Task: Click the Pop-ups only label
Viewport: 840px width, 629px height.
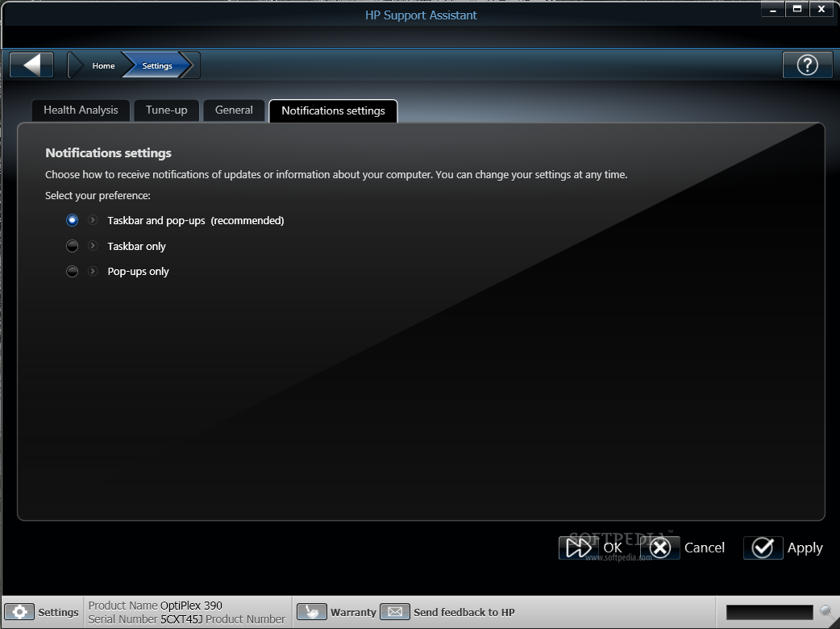Action: (138, 272)
